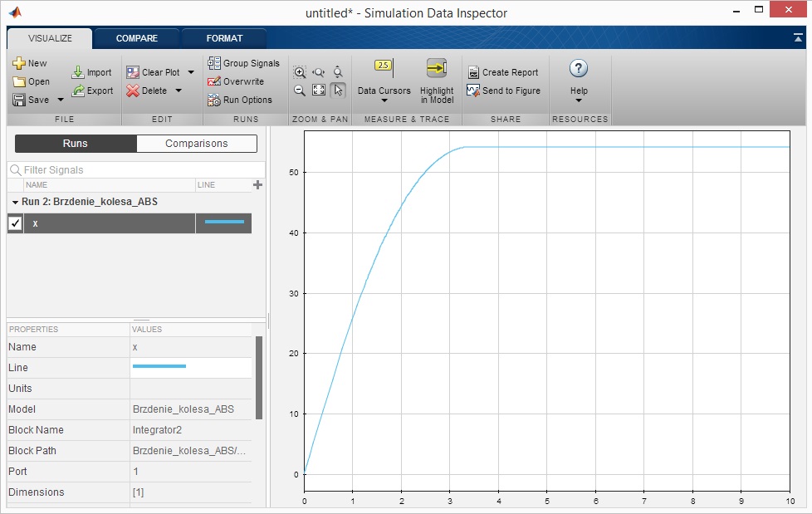
Task: Add a column with the plus icon
Action: (257, 184)
